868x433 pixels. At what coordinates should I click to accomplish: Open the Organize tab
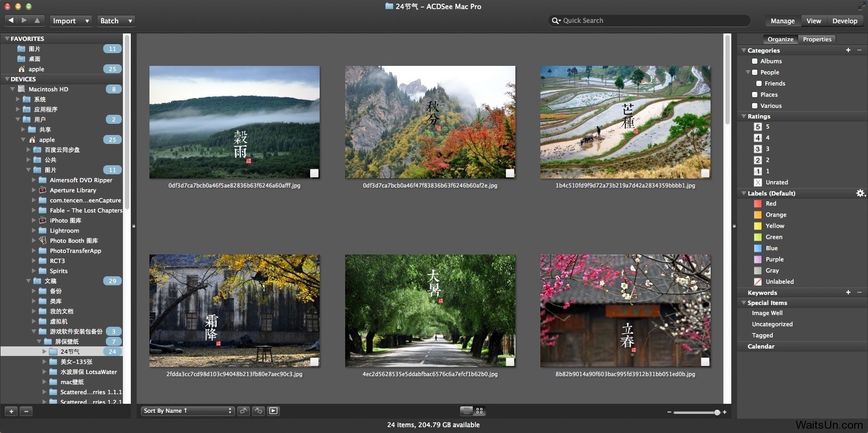coord(780,39)
